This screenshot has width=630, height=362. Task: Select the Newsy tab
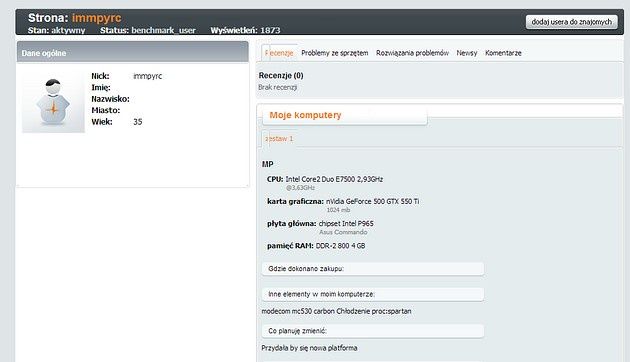tap(467, 53)
